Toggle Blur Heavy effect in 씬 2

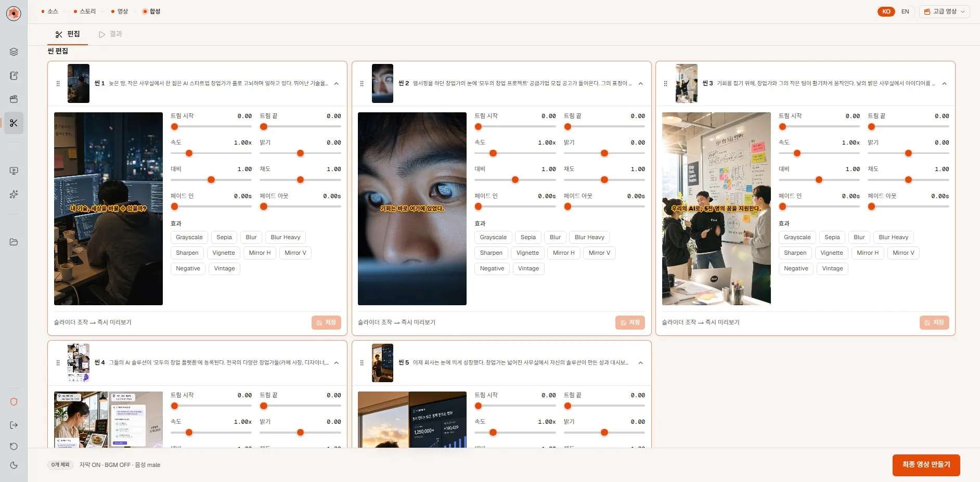[589, 238]
